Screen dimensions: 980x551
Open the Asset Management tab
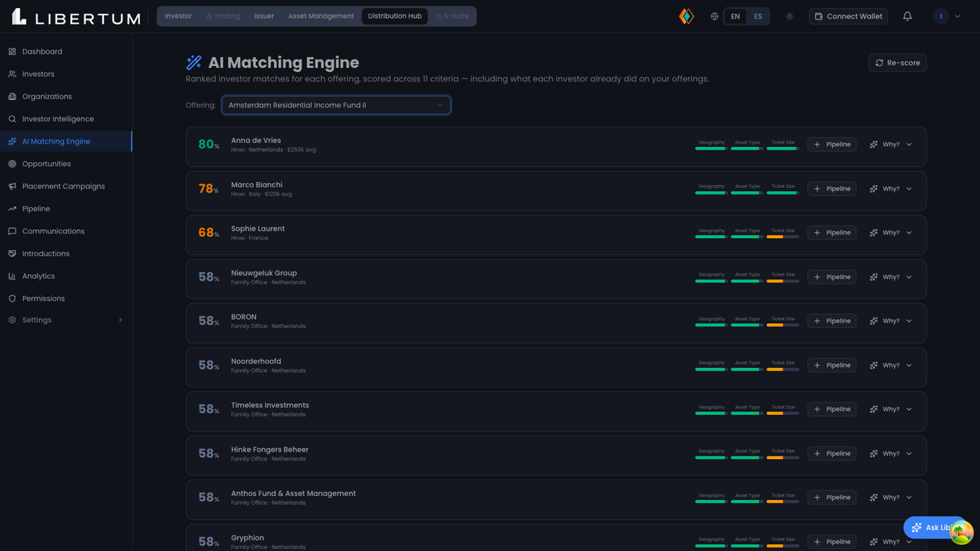coord(321,16)
